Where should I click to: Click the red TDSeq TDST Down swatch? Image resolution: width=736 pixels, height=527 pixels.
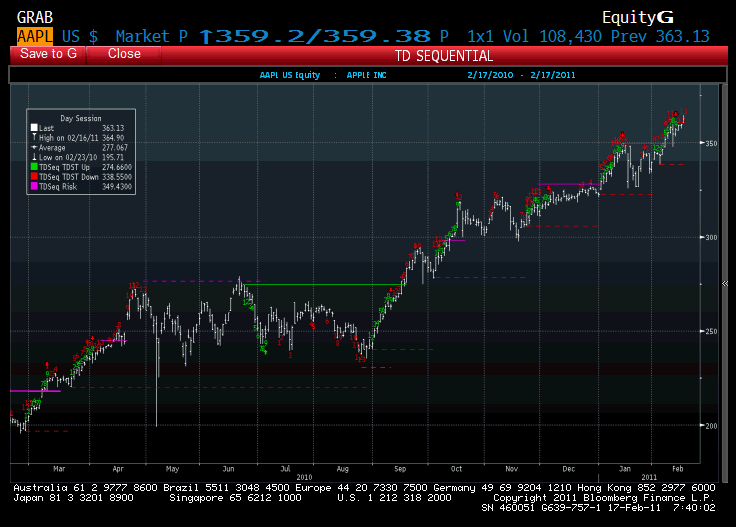click(x=34, y=176)
